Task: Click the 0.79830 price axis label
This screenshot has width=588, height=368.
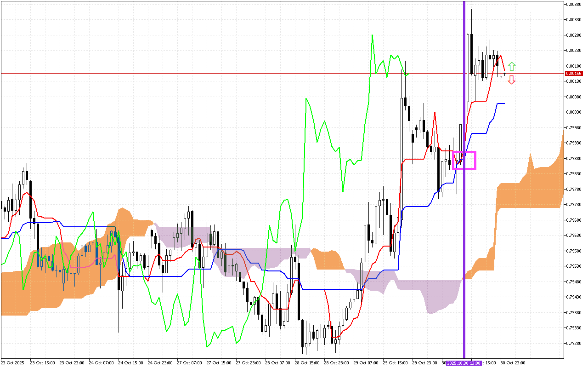Action: (573, 173)
